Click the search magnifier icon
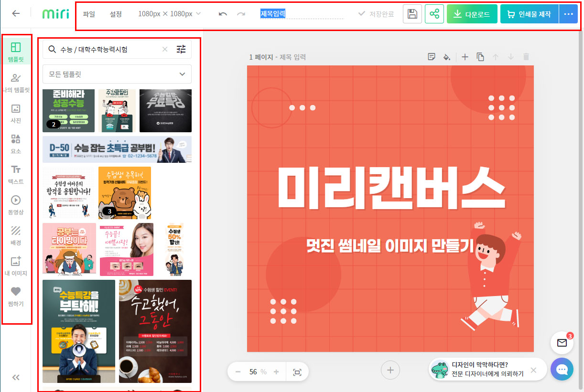The width and height of the screenshot is (584, 392). click(52, 49)
